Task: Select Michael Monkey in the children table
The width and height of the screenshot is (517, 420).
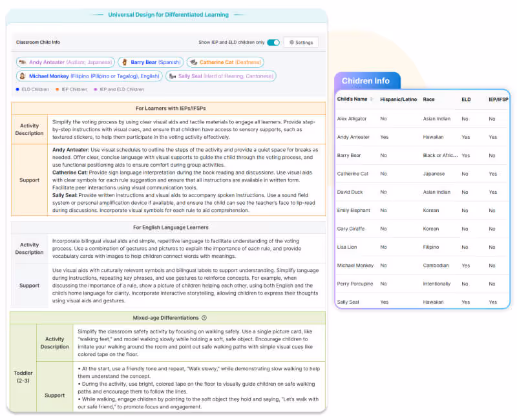Action: pyautogui.click(x=355, y=266)
